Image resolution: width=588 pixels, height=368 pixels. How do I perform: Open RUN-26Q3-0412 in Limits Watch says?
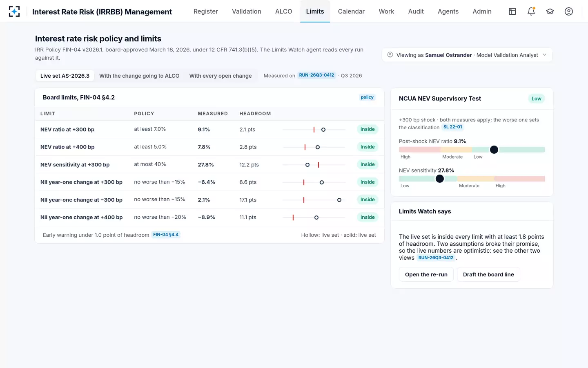(436, 258)
